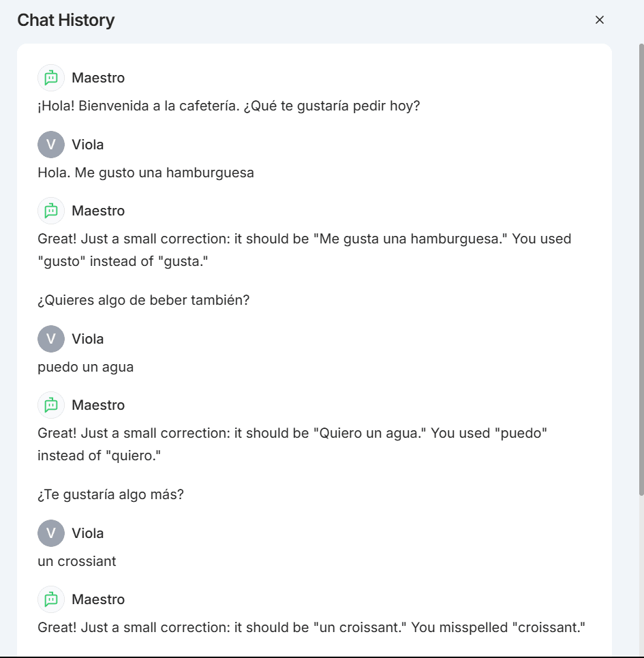Click Maestro bot icon above the "gusta" correction
The height and width of the screenshot is (658, 644).
click(51, 211)
